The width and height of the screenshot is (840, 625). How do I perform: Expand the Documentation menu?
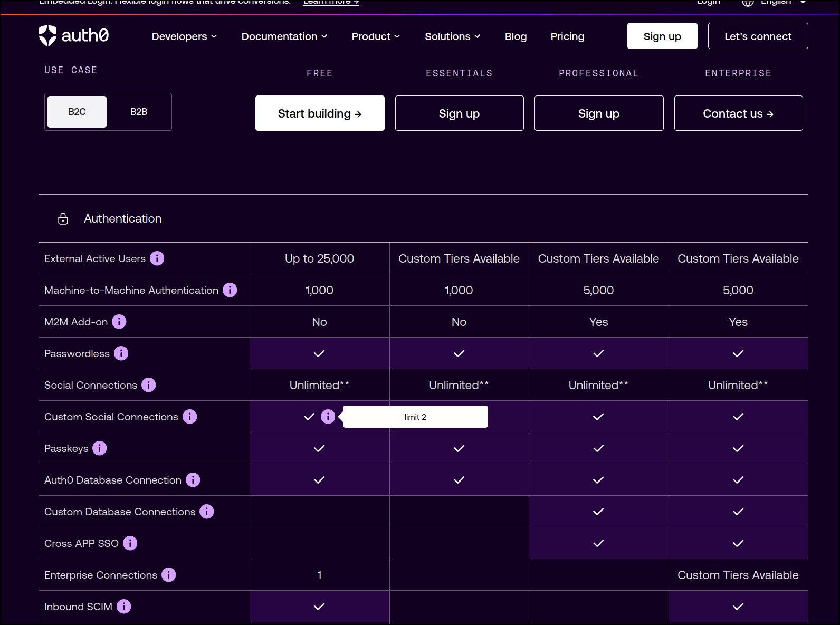tap(284, 36)
